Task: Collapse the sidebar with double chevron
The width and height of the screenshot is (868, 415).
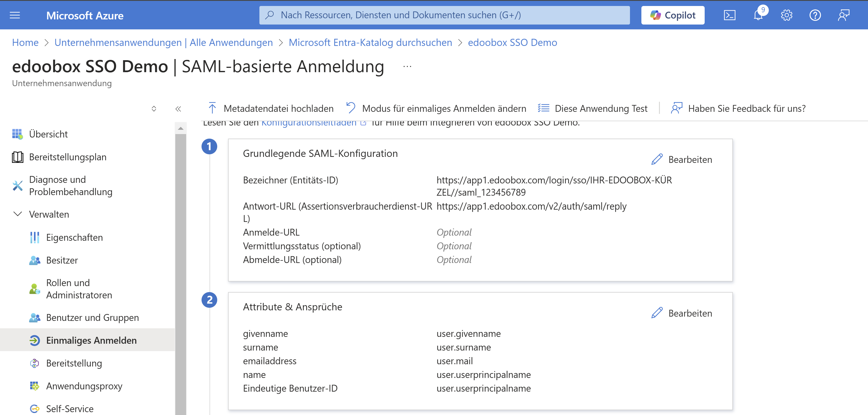Action: [178, 109]
